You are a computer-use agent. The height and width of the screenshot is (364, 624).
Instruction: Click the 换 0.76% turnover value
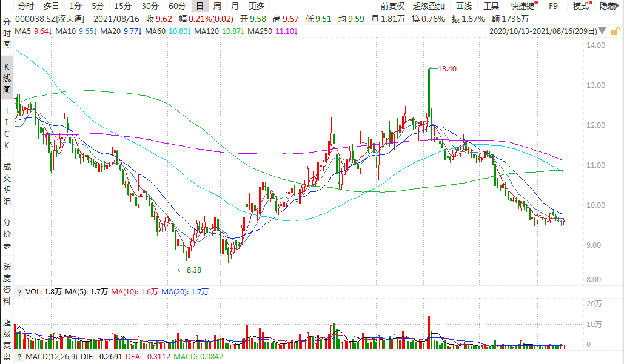(x=428, y=19)
